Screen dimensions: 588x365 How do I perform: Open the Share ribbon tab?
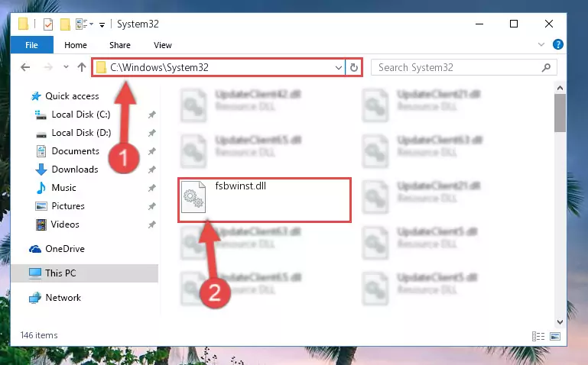click(120, 45)
